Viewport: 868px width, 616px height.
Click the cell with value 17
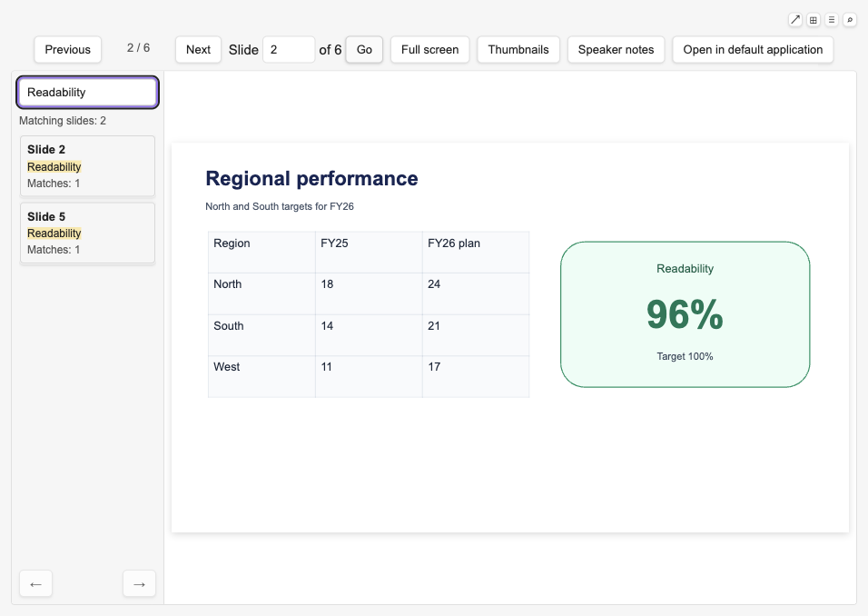(476, 377)
